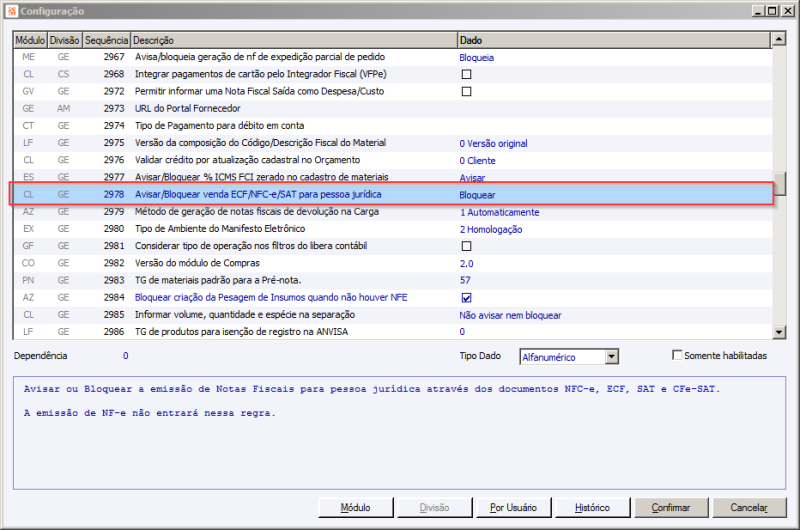Click the scrollbar up arrow
The height and width of the screenshot is (530, 800).
(x=779, y=39)
